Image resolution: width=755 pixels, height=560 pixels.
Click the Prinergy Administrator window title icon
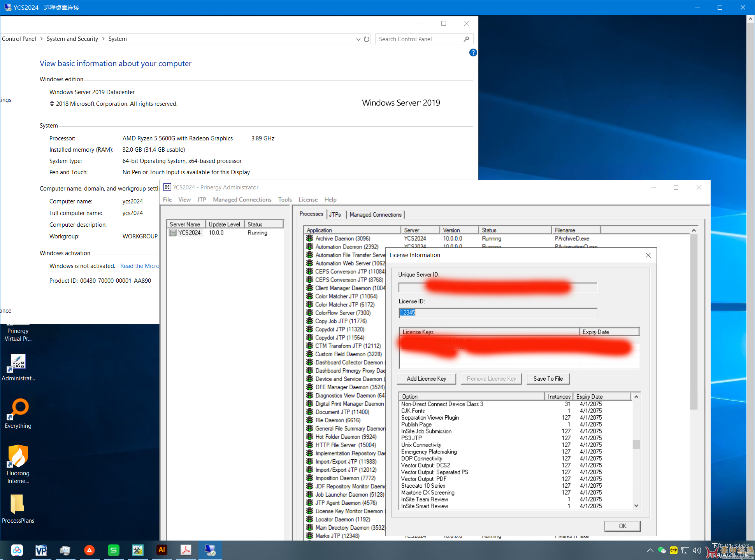[167, 187]
